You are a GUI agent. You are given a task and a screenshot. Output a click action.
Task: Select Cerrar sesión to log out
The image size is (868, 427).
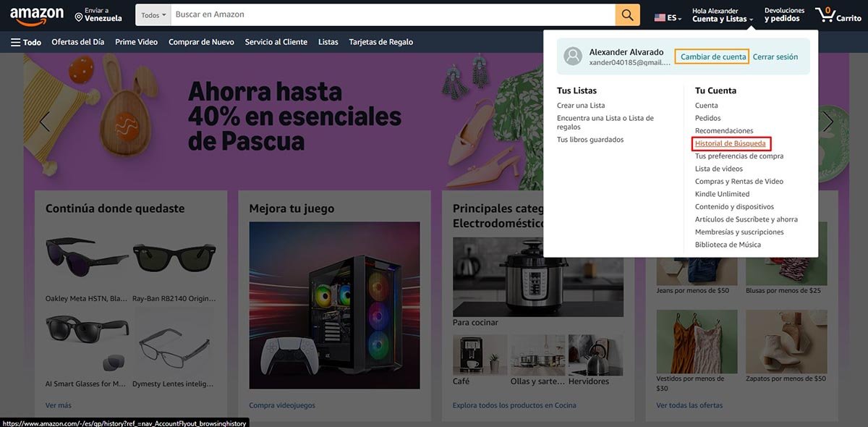(778, 56)
